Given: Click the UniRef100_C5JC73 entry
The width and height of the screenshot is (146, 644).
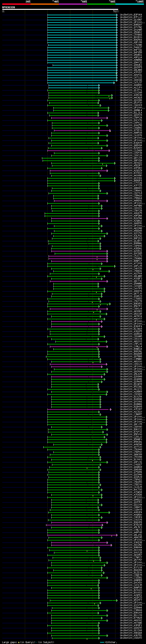Looking at the screenshot, I should pyautogui.click(x=131, y=256).
